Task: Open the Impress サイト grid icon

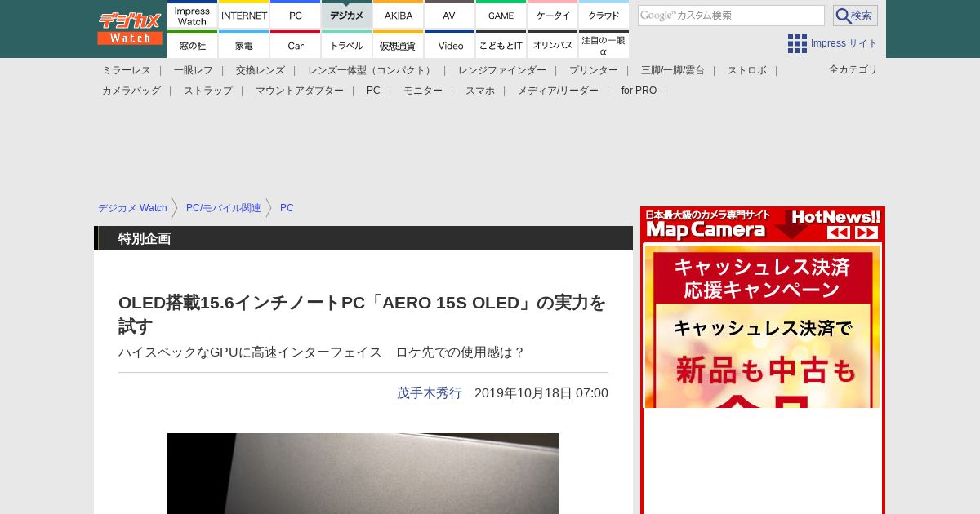Action: point(797,43)
